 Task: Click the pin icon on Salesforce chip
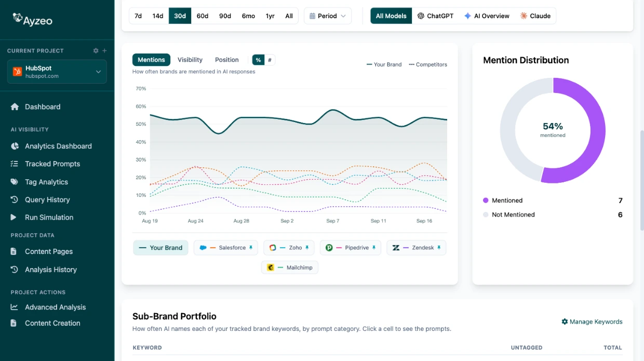[x=251, y=248]
